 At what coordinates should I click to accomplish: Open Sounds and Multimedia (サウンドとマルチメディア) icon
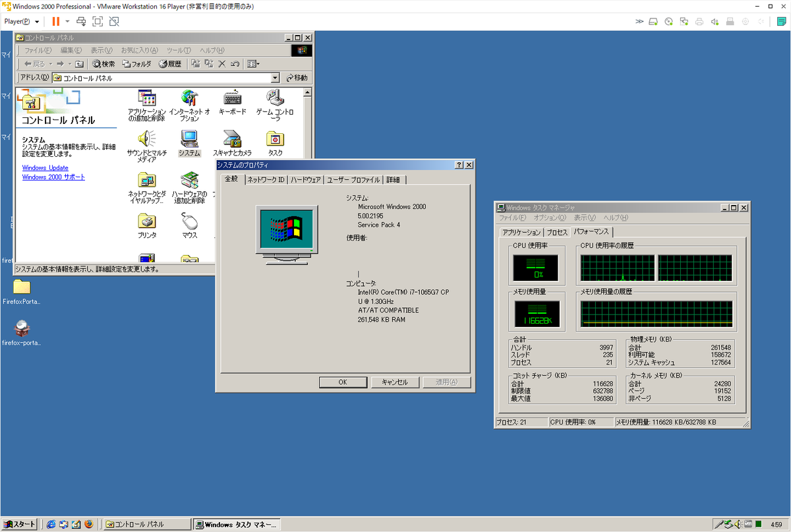click(146, 146)
